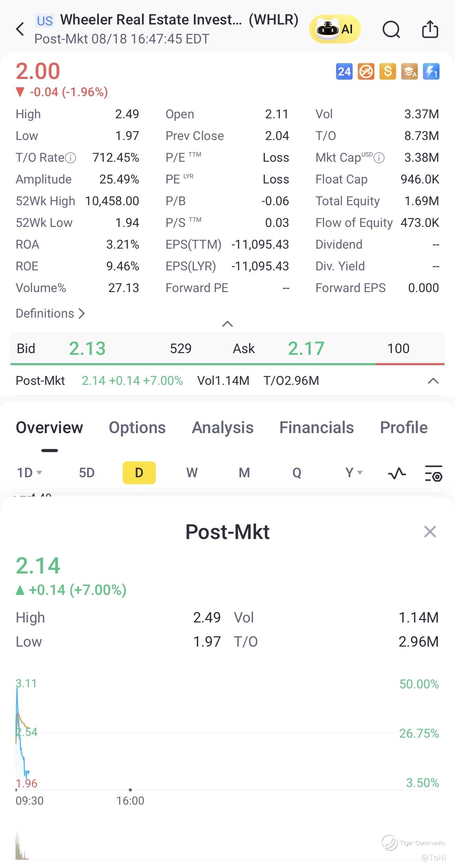455x868 pixels.
Task: Open the Definitions link
Action: [x=50, y=313]
